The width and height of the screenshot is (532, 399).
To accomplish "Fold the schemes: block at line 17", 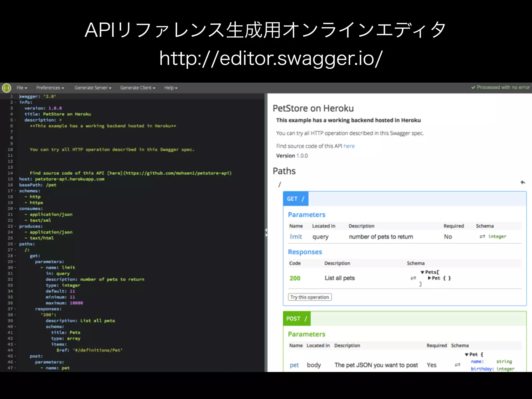I will click(15, 191).
